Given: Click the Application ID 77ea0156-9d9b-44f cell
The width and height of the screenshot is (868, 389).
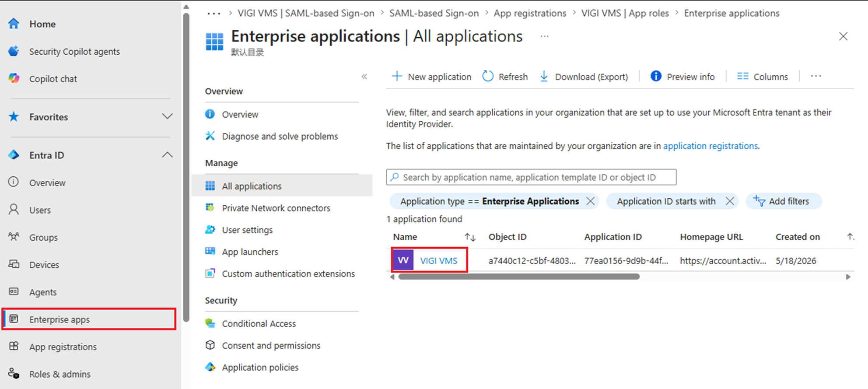Looking at the screenshot, I should [626, 261].
